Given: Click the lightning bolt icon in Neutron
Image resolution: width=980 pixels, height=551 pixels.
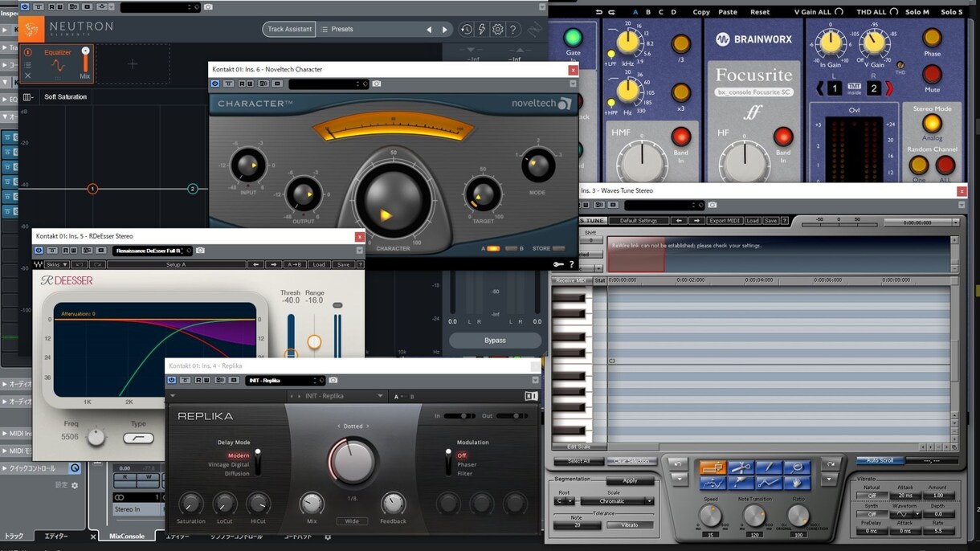Looking at the screenshot, I should [x=482, y=30].
